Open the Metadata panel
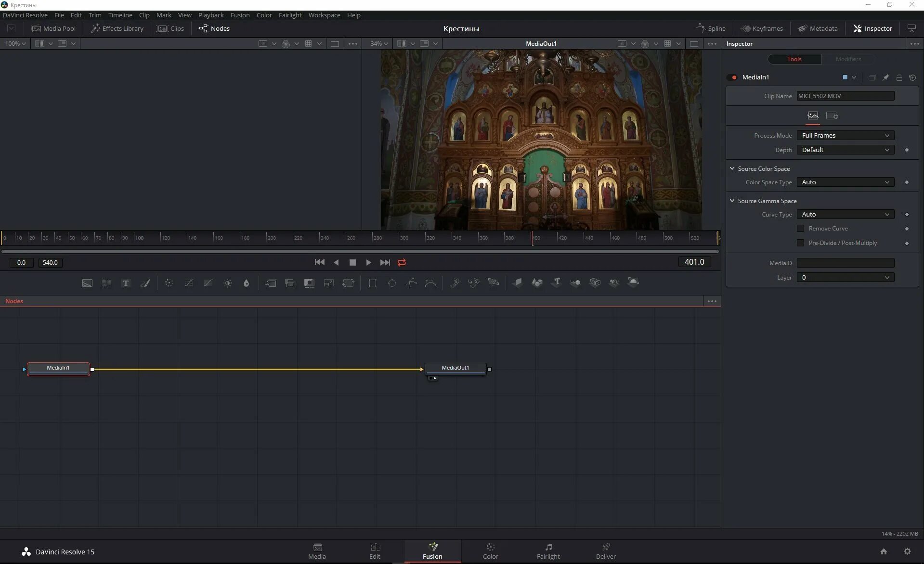 point(818,28)
